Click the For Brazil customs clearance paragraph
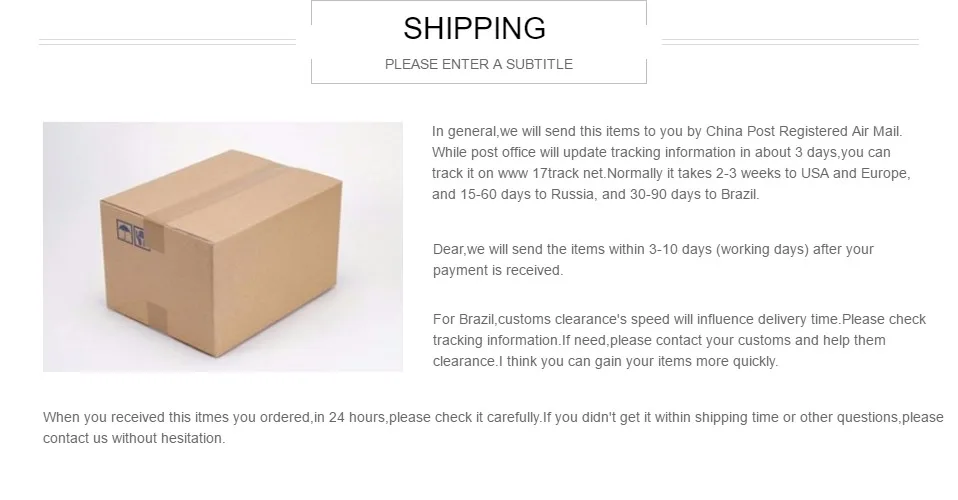The image size is (958, 500). 679,340
